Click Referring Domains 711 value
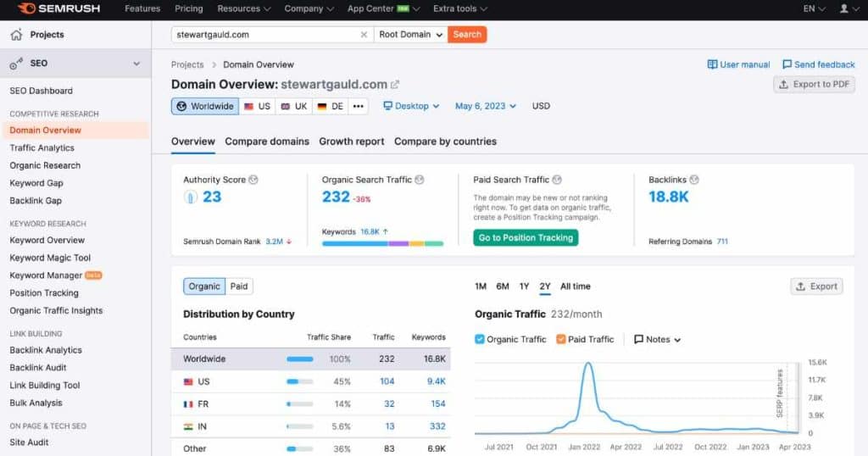The width and height of the screenshot is (868, 456). [x=722, y=242]
